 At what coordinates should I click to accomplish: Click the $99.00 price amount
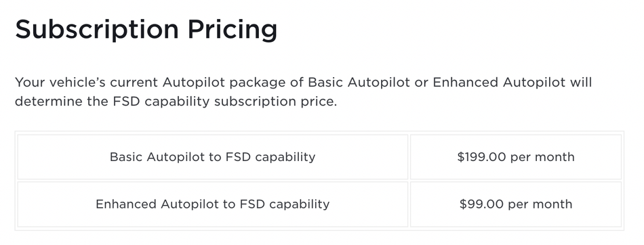481,204
